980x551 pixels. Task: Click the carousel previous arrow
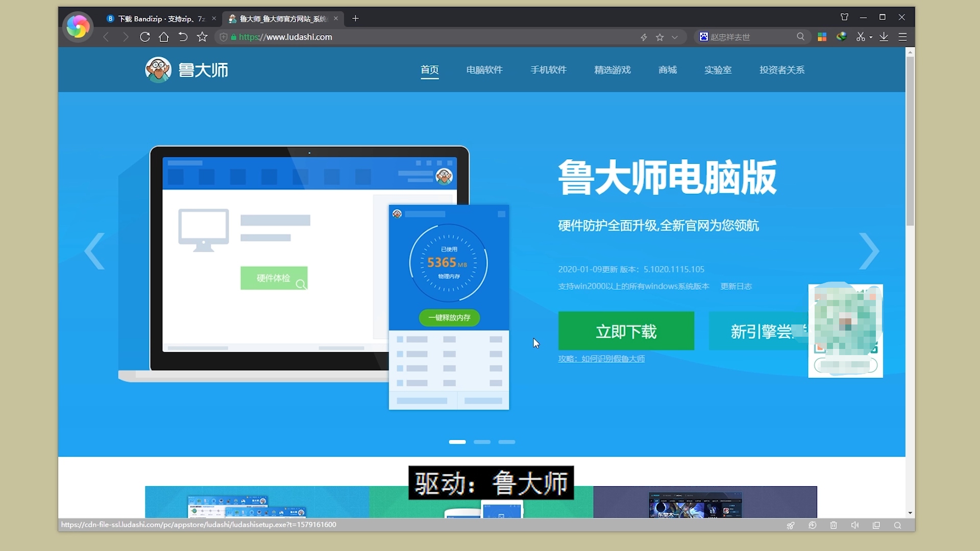tap(95, 251)
